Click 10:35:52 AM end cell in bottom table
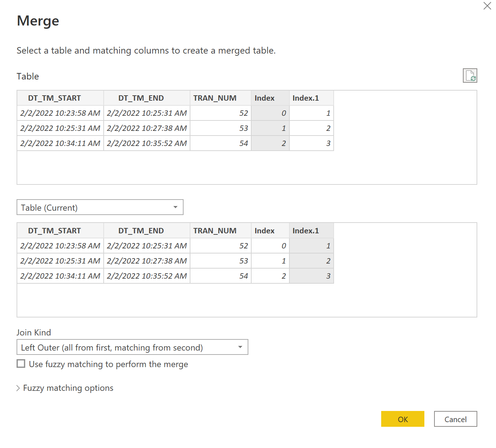496x448 pixels. pyautogui.click(x=147, y=276)
